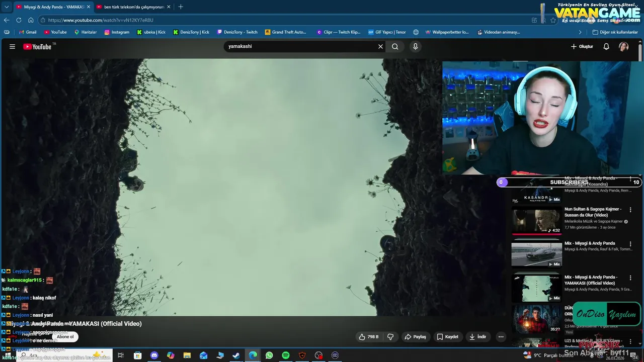Open the 35:22 video thumbnail
644x362 pixels.
537,319
